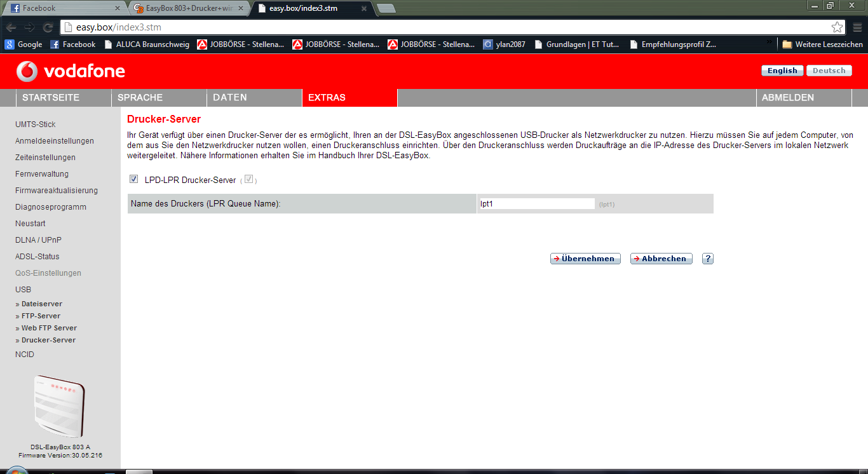This screenshot has height=474, width=868.
Task: Click the (lpt1) default hint text
Action: 607,205
